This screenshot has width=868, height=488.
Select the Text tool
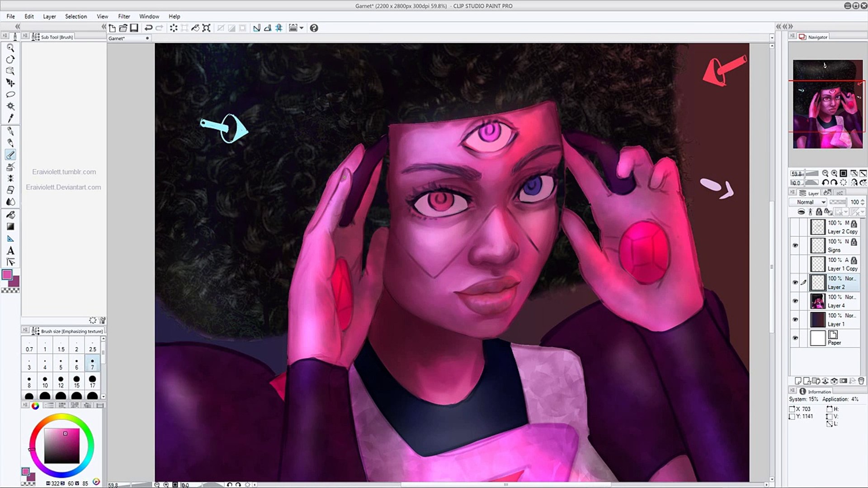[x=10, y=250]
